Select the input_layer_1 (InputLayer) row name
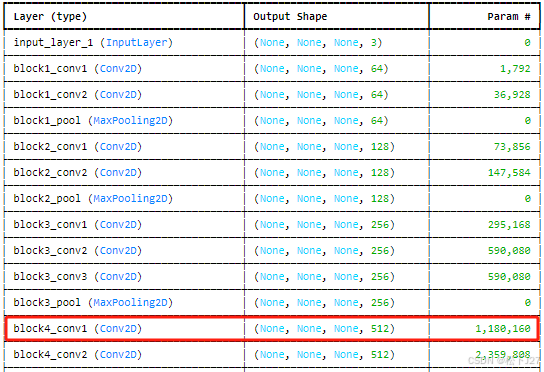 tap(93, 42)
